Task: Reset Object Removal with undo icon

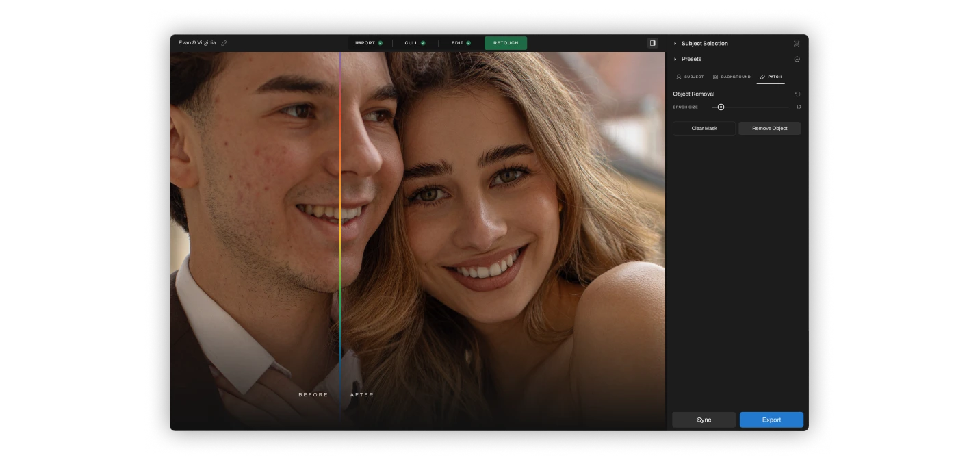Action: [797, 94]
